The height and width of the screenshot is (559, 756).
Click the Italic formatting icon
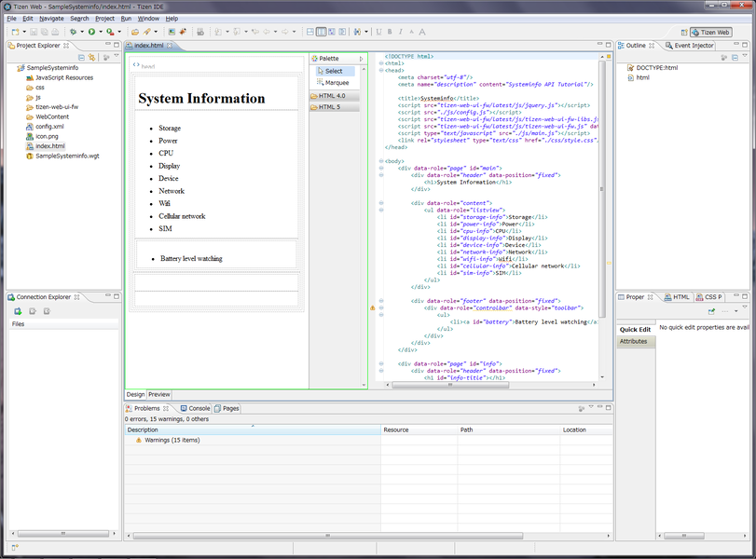[400, 32]
